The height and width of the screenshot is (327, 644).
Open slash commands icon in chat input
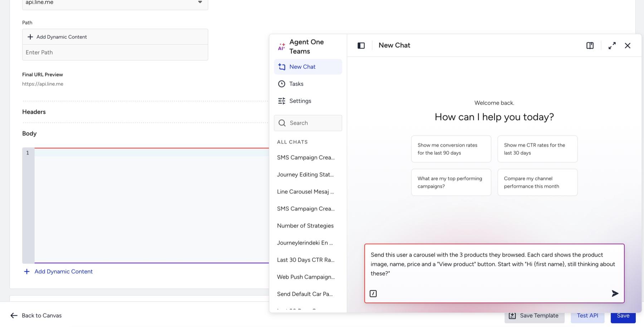click(x=373, y=294)
